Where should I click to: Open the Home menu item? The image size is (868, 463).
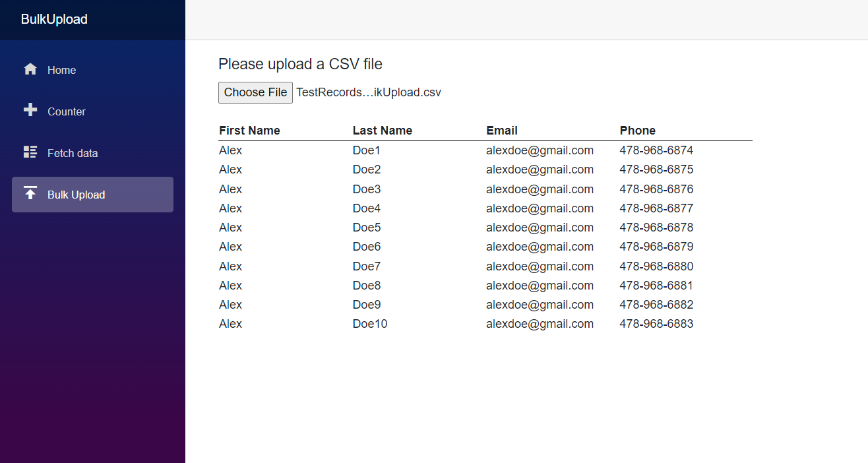[61, 70]
